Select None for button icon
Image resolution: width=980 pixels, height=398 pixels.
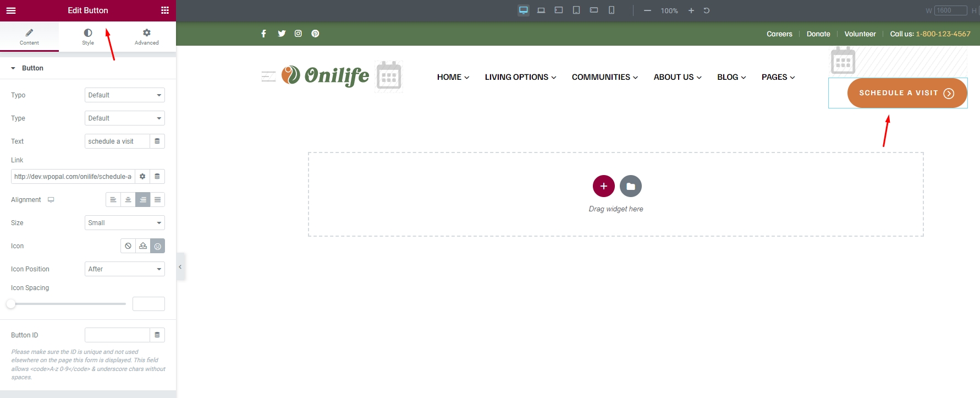(128, 246)
